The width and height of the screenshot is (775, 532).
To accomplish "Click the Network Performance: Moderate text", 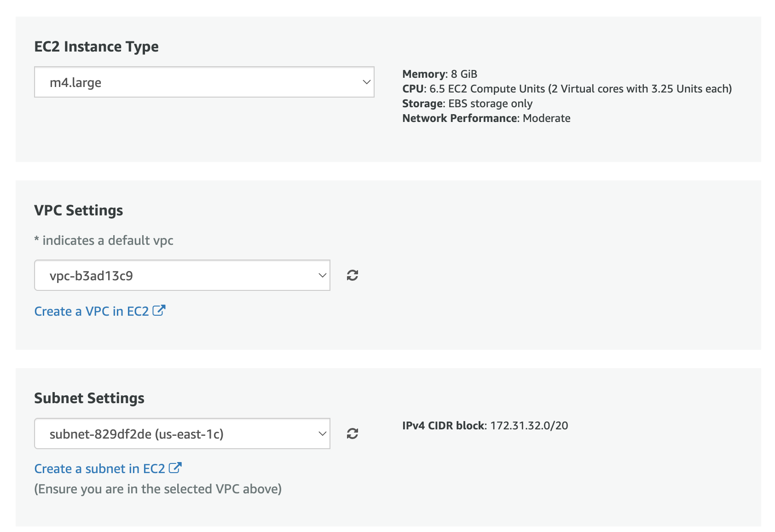I will tap(486, 118).
